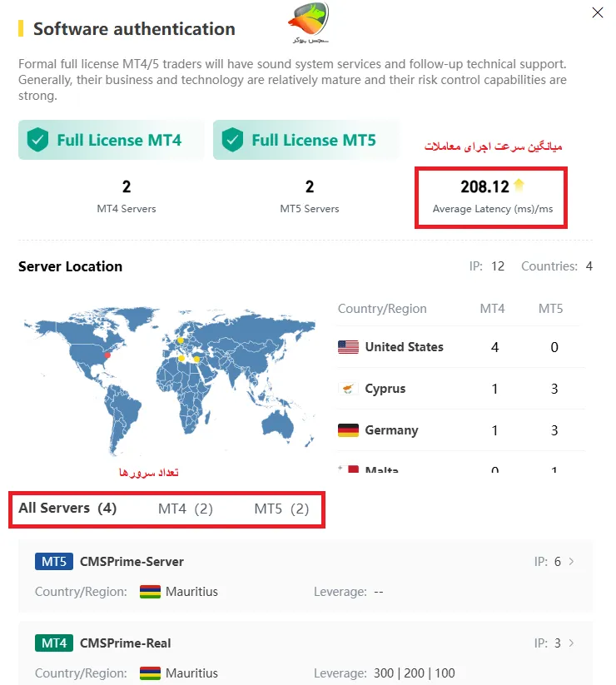
Task: Click the Full License MT5 badge label
Action: click(314, 140)
